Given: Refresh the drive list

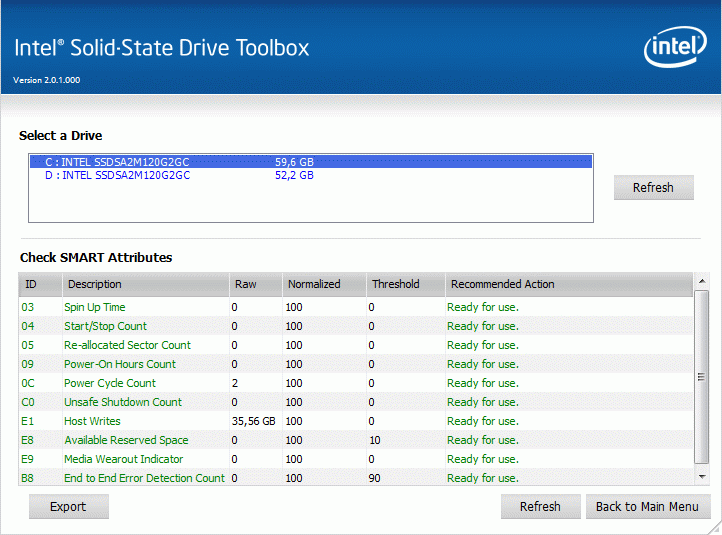Looking at the screenshot, I should coord(653,187).
